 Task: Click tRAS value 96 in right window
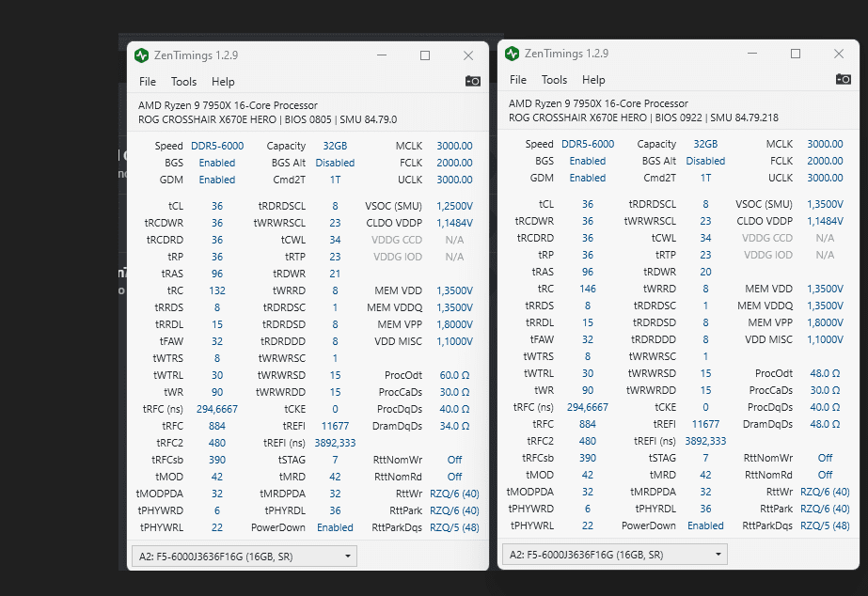click(x=588, y=273)
